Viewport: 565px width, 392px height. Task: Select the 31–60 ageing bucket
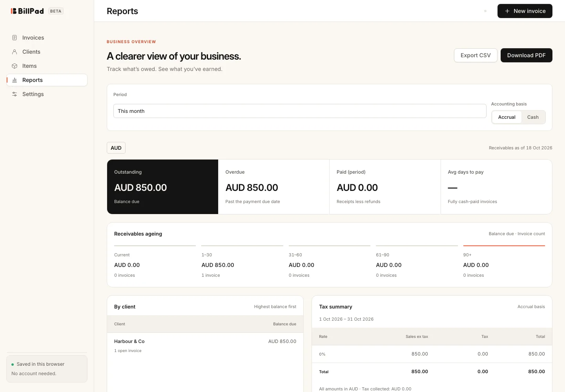pyautogui.click(x=330, y=263)
